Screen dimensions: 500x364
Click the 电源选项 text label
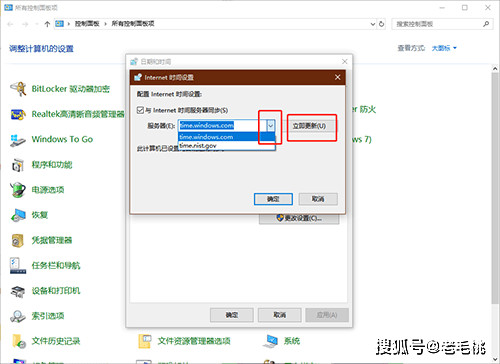tap(48, 190)
